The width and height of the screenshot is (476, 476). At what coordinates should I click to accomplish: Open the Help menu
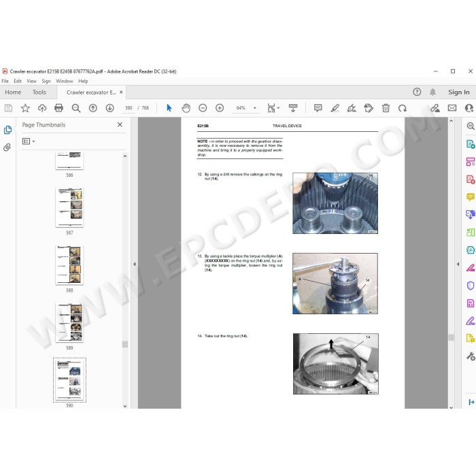point(83,81)
